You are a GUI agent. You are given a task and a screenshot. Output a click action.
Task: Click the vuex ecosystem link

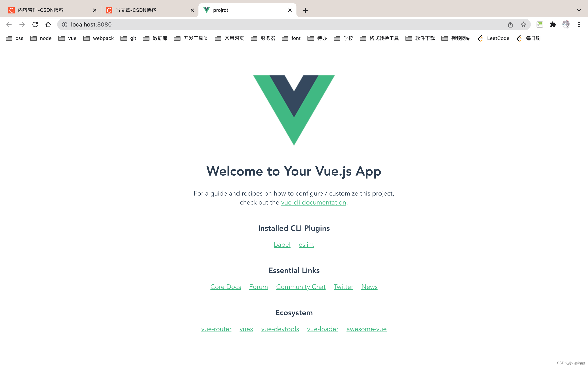[246, 329]
